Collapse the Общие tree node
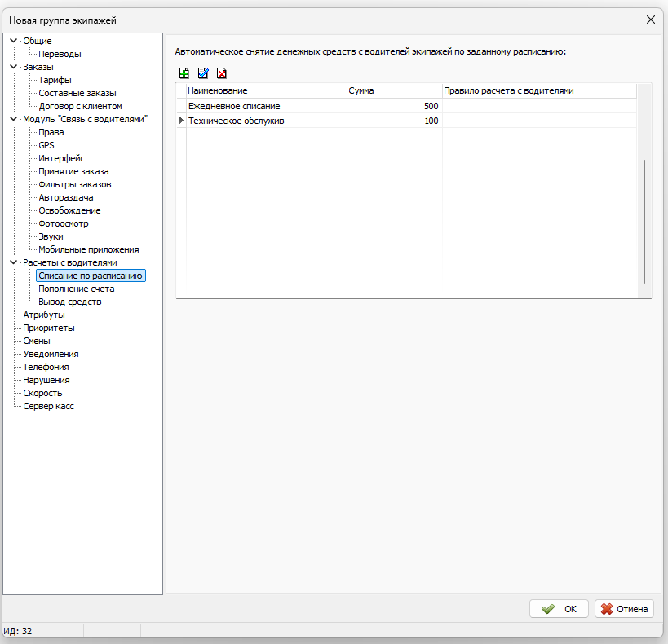 pos(13,41)
